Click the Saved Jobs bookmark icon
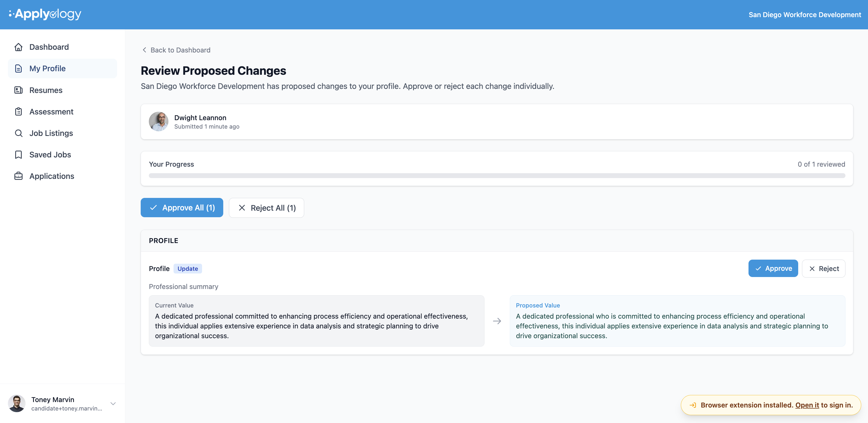Screen dimensions: 868x423 point(18,154)
